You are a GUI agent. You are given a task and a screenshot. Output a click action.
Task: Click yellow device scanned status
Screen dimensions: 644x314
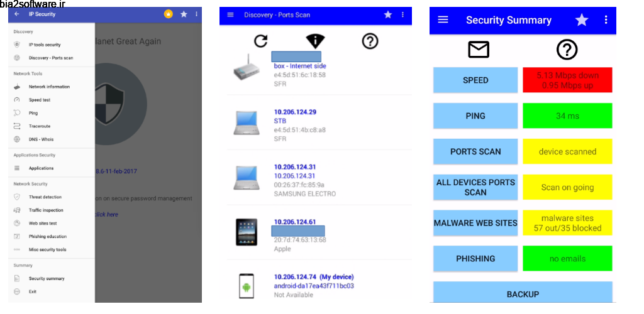point(567,152)
